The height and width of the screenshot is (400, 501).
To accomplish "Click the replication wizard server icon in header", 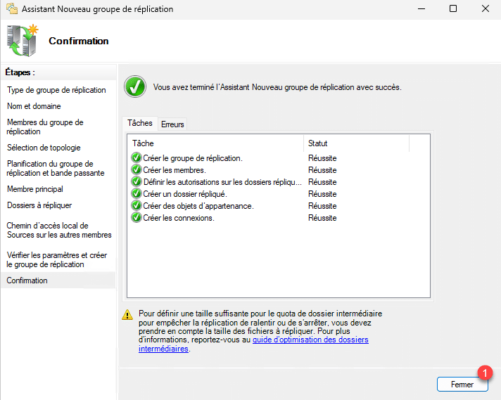I will point(23,40).
